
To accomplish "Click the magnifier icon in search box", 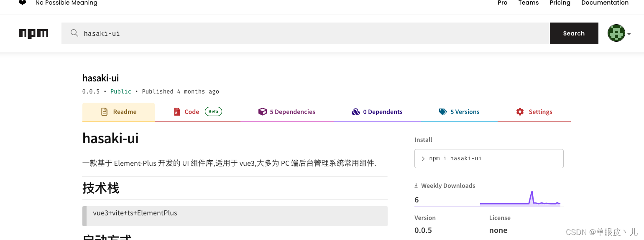I will pyautogui.click(x=74, y=33).
